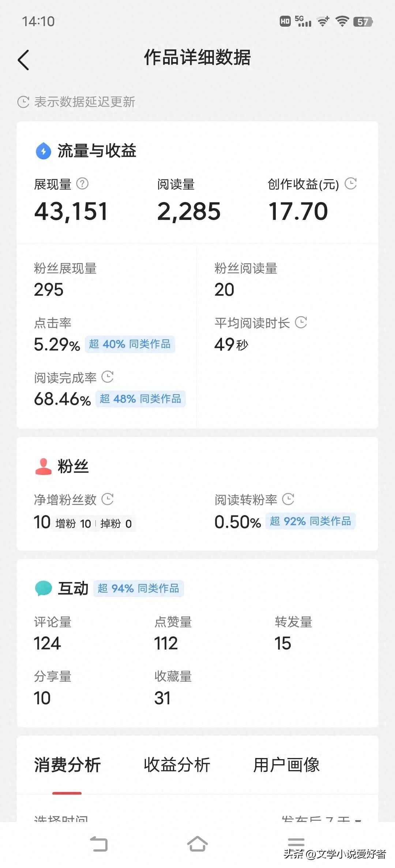Tap the 超 94% 同类作品 interaction badge
Viewport: 395px width, 868px height.
[x=138, y=589]
